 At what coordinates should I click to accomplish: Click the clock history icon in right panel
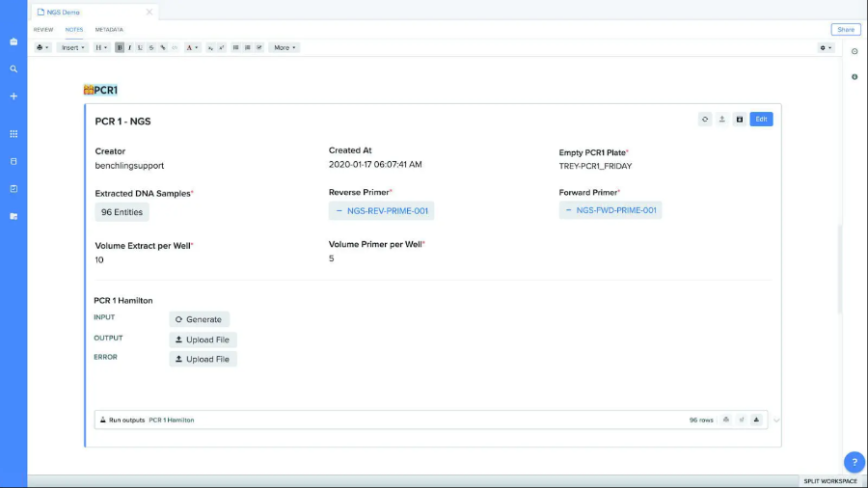pos(854,51)
